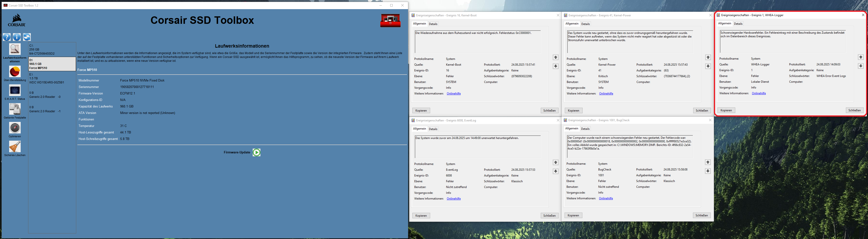
Task: Click Kopieren in EventLog 6008 window
Action: 421,215
